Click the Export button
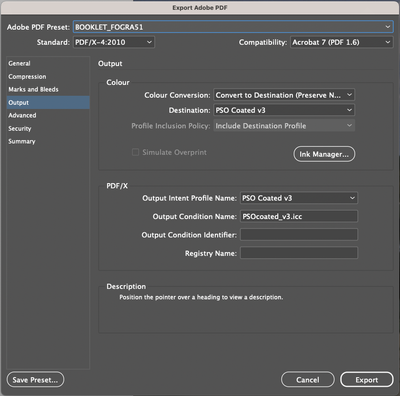Screen dimensions: 400x396 coord(367,380)
